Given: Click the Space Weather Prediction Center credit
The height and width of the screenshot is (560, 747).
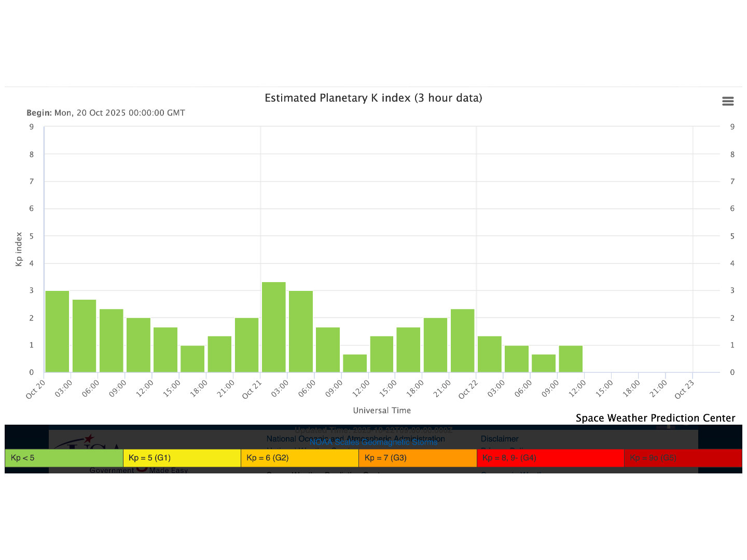Looking at the screenshot, I should click(x=655, y=418).
